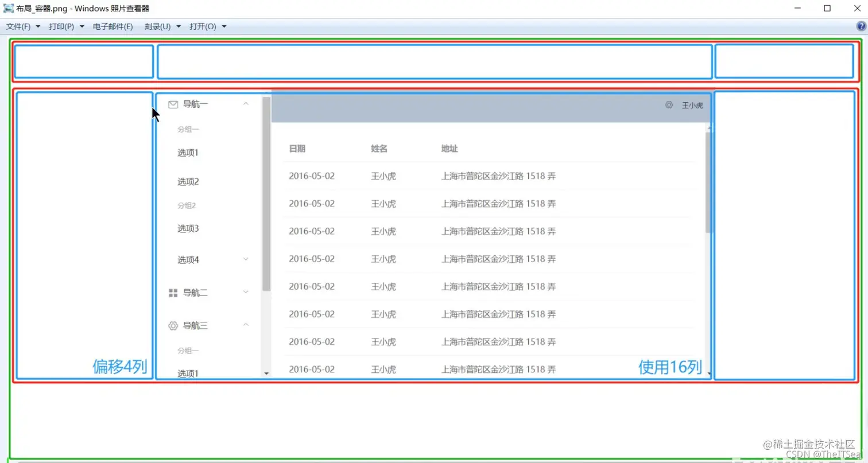Click the 王小虎 username link

tap(692, 105)
